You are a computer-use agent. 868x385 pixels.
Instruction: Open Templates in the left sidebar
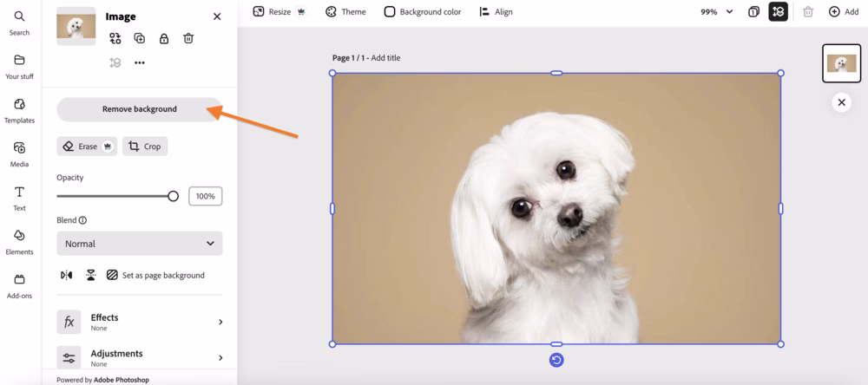click(19, 110)
